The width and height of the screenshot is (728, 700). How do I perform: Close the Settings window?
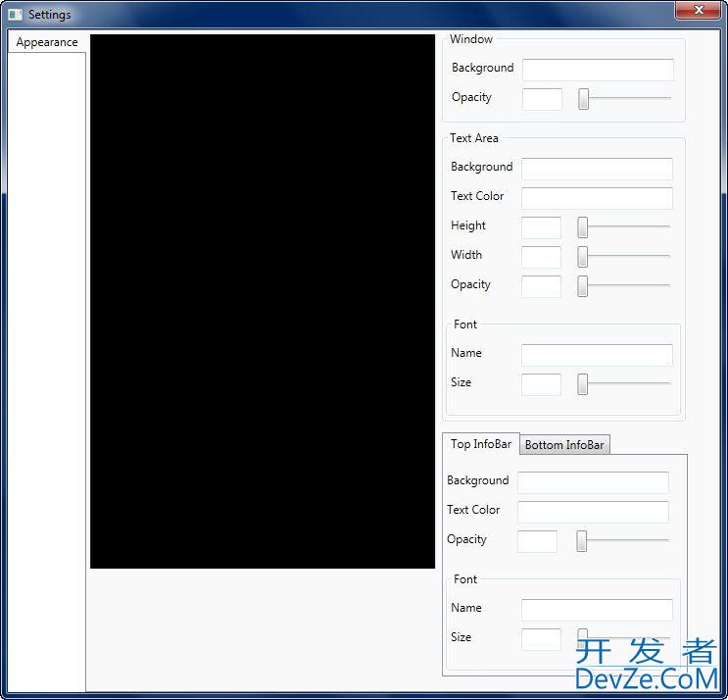pos(698,10)
